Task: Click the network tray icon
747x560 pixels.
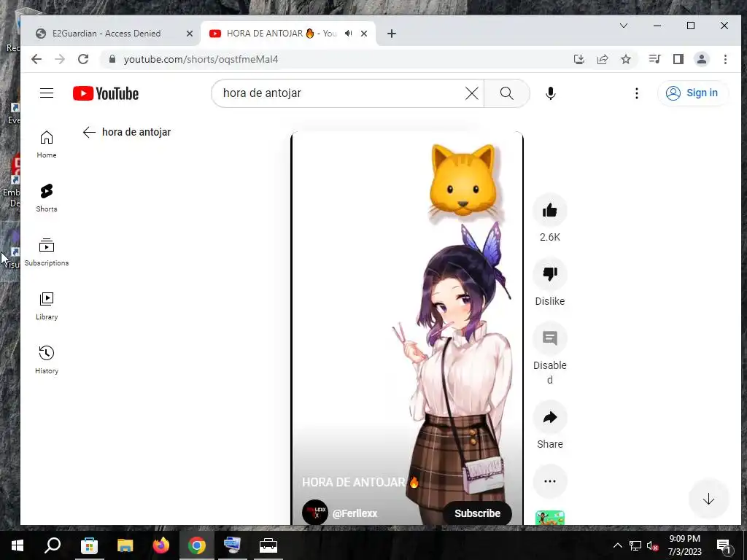Action: pos(635,545)
